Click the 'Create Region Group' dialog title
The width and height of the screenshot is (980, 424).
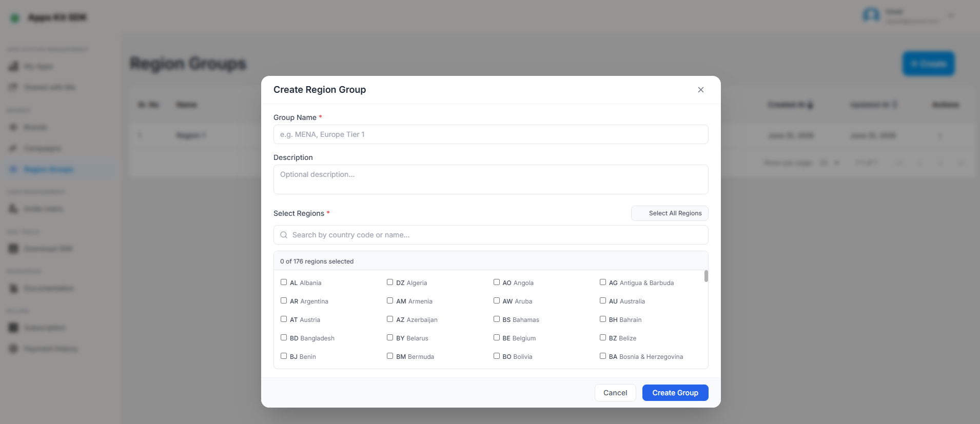[x=320, y=90]
